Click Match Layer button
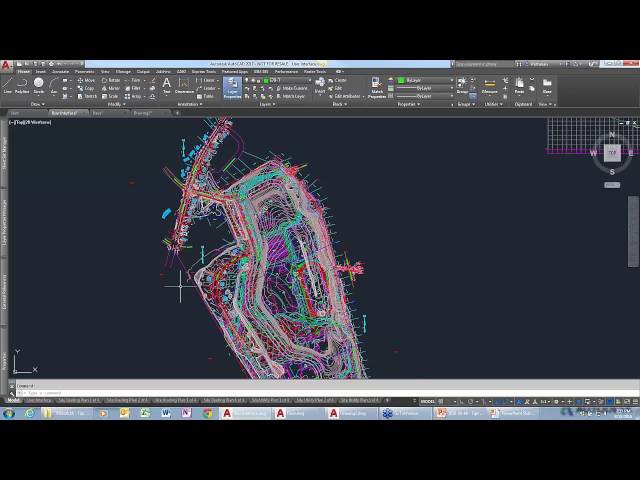640x480 pixels. (291, 96)
